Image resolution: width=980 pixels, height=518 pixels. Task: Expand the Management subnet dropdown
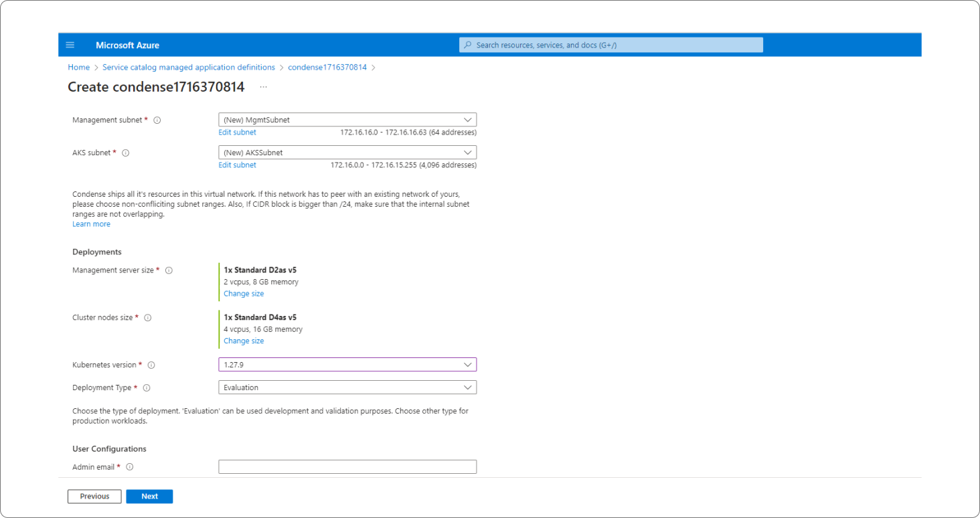(347, 120)
